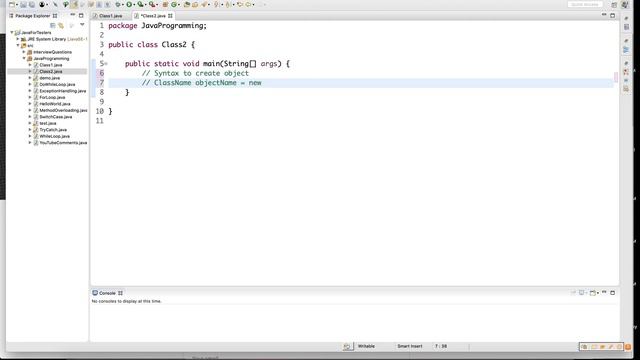640x360 pixels.
Task: Open the Package Explorer view menu arrow
Action: click(x=82, y=25)
